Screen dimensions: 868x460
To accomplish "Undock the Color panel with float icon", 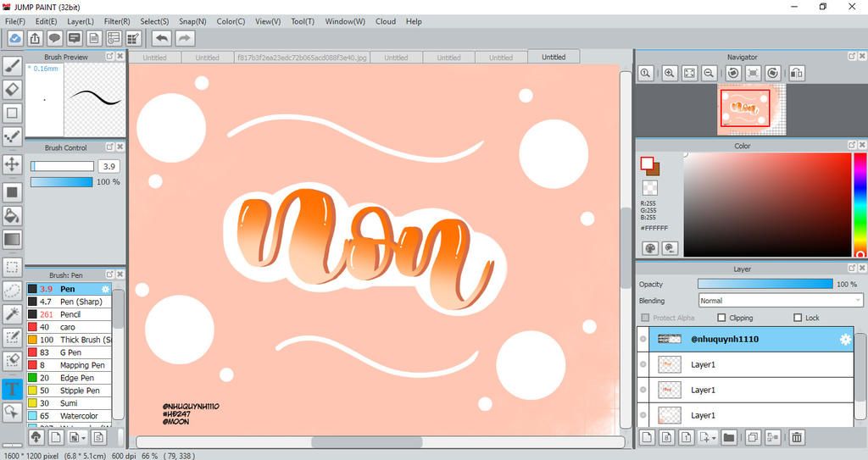I will pos(851,146).
